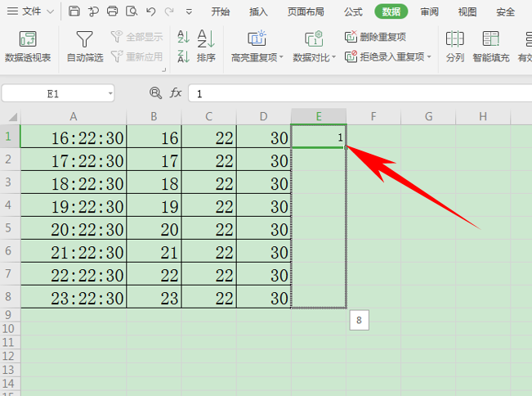The height and width of the screenshot is (396, 532).
Task: Click 删除重复项 remove duplicates
Action: click(375, 37)
